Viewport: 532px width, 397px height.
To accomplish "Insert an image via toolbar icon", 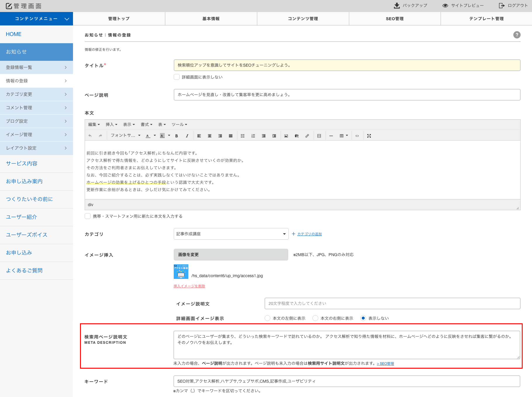I will tap(286, 136).
